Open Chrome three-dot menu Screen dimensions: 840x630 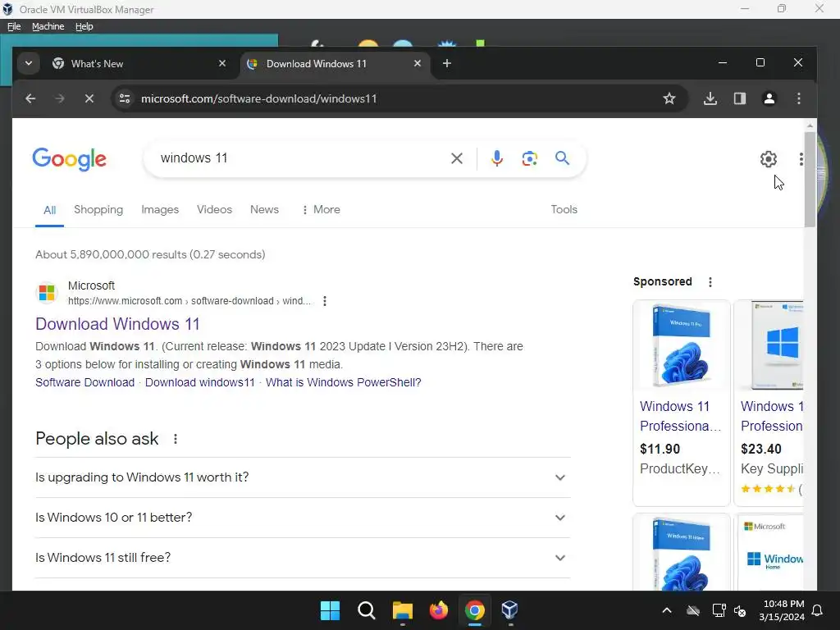click(x=799, y=98)
